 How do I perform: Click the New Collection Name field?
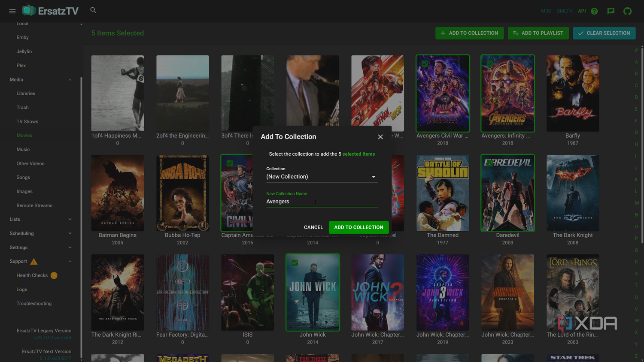coord(322,202)
